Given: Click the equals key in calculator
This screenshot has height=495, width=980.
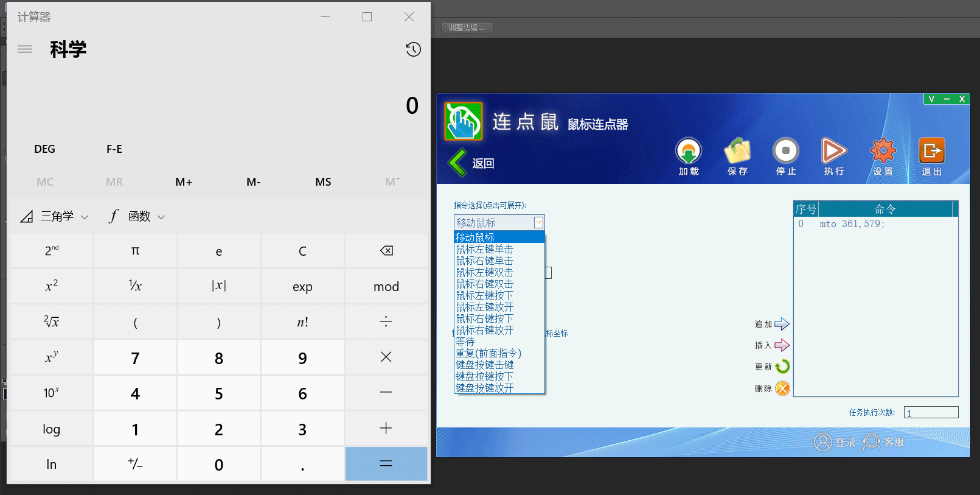Looking at the screenshot, I should click(386, 464).
